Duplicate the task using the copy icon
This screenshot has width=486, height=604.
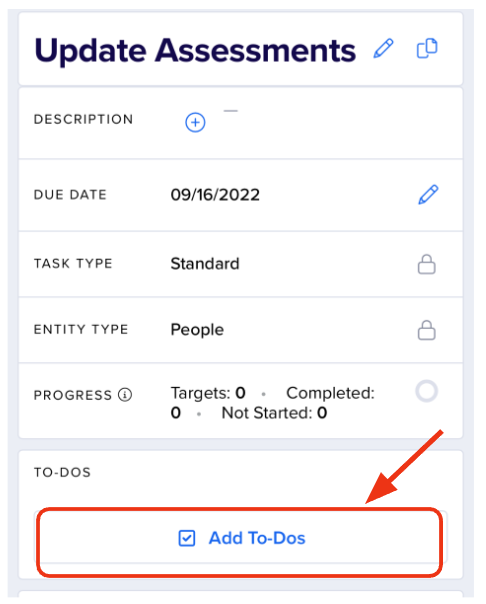coord(427,48)
